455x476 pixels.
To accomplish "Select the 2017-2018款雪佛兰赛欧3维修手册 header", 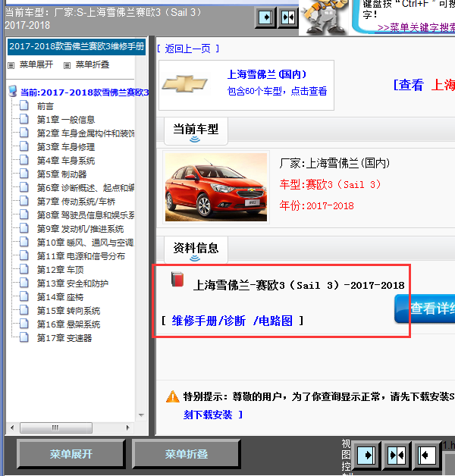I will [77, 46].
